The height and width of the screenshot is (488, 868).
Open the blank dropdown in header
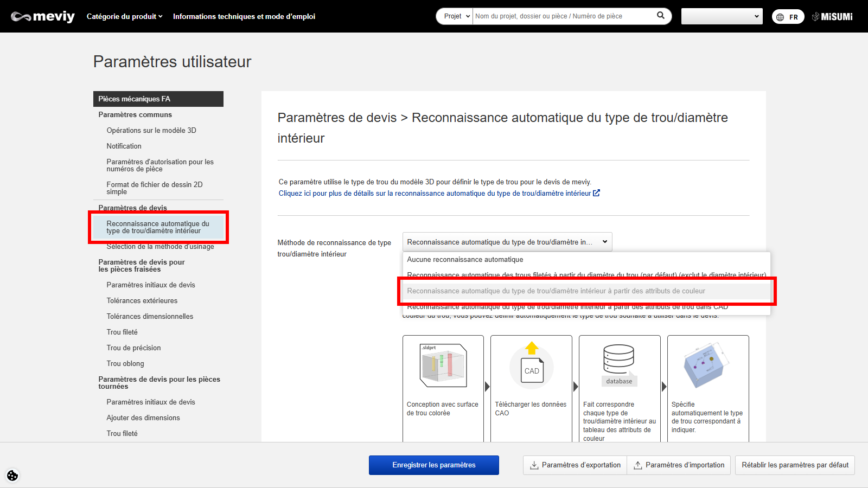tap(722, 16)
